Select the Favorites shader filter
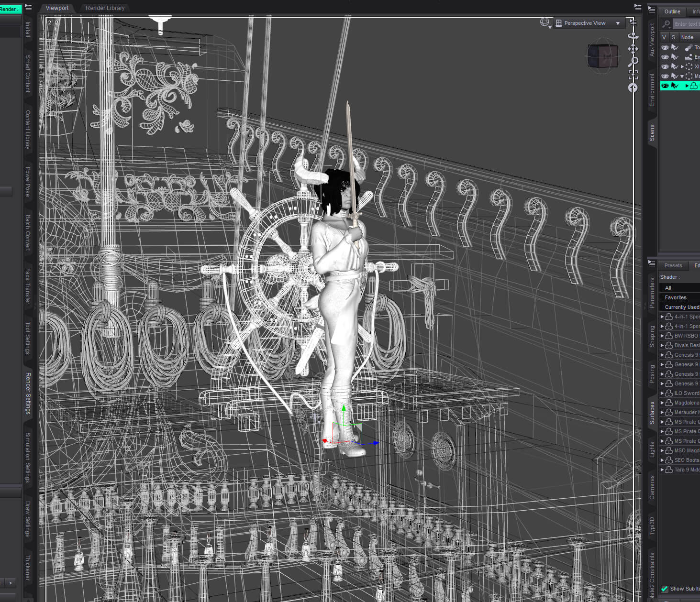Screen dimensions: 700x602 point(679,297)
